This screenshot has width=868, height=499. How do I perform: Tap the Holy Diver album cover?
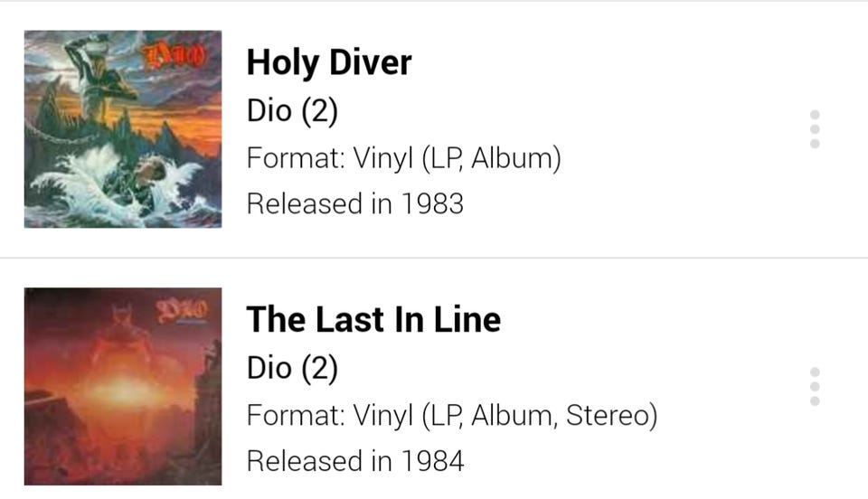click(123, 129)
